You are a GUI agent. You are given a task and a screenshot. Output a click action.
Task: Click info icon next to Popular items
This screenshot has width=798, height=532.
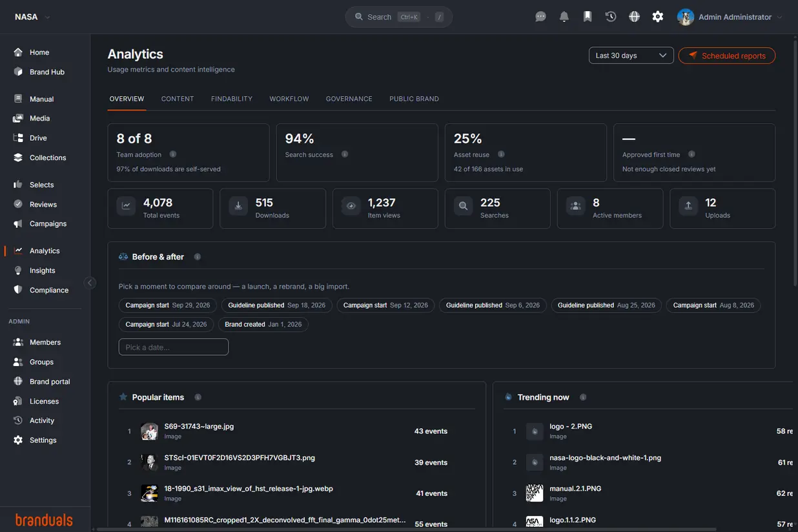(x=198, y=397)
